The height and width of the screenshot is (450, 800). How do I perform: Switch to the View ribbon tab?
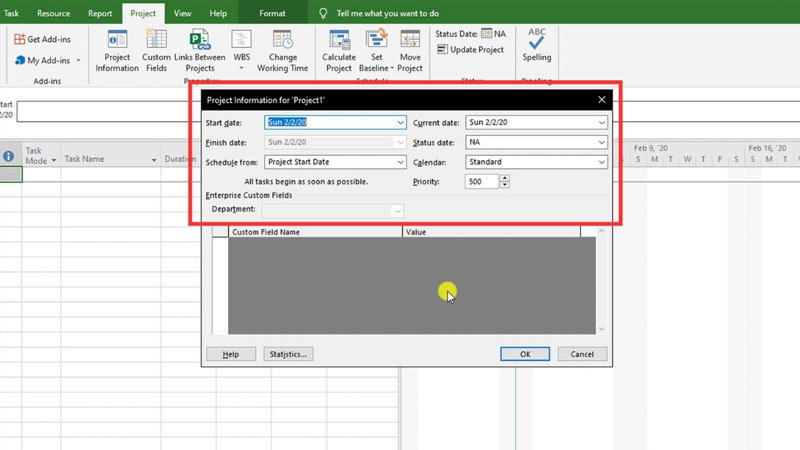point(182,14)
